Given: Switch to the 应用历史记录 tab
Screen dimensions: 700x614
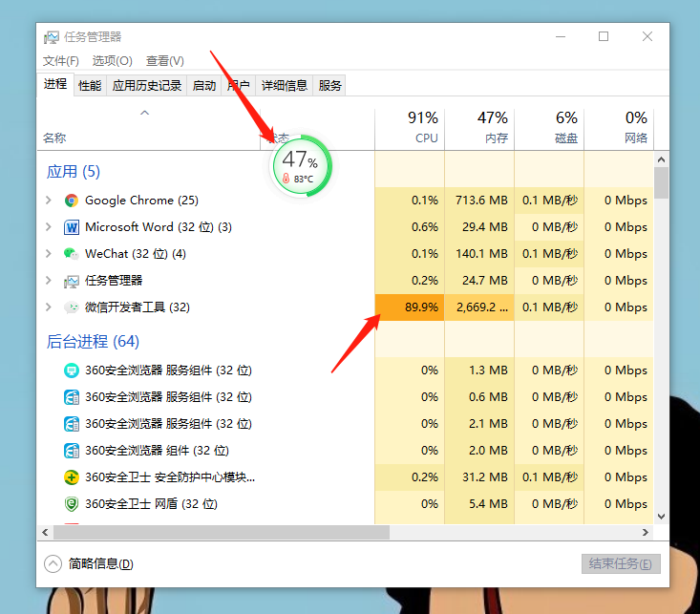Looking at the screenshot, I should point(147,85).
